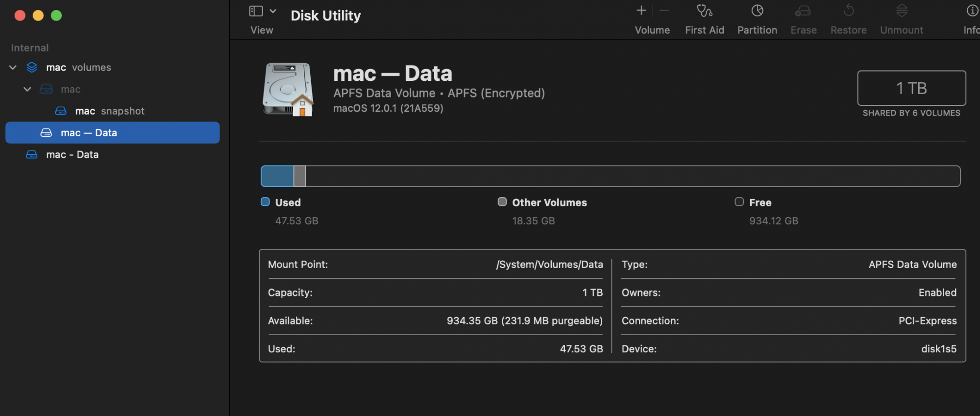Click the mac snapshot disk icon
This screenshot has height=416, width=980.
click(61, 111)
